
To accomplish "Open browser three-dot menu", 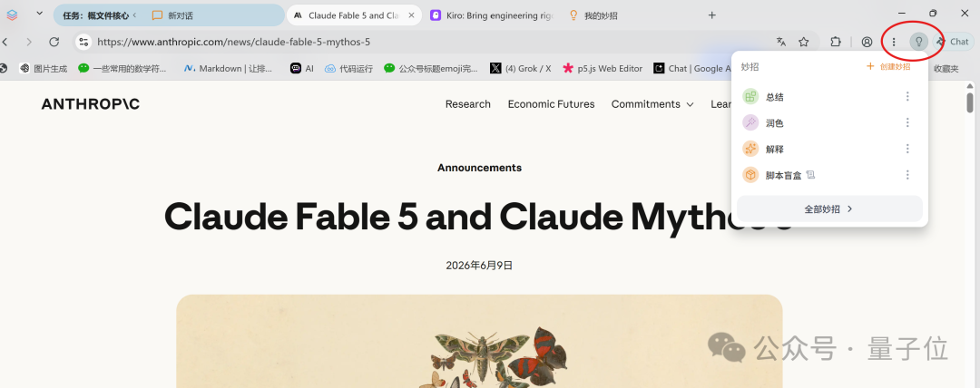I will [x=894, y=42].
